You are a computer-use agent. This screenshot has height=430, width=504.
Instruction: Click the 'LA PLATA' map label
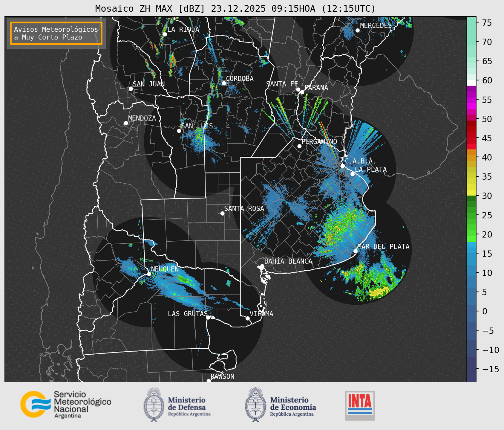tap(371, 170)
